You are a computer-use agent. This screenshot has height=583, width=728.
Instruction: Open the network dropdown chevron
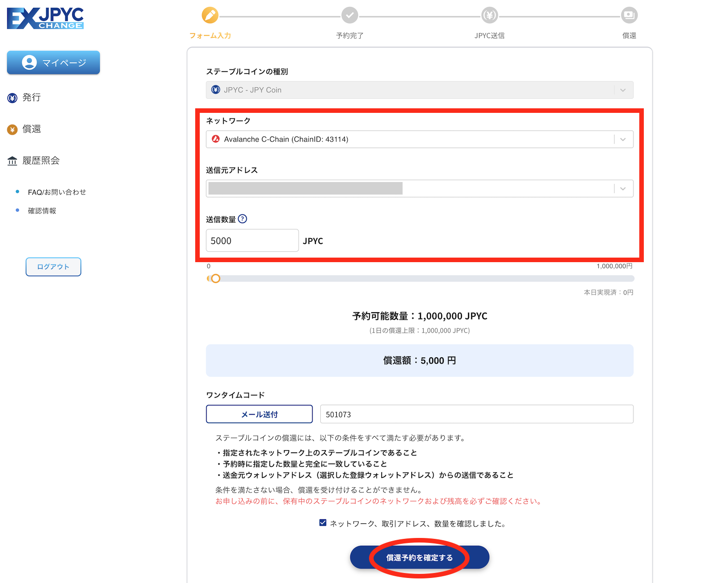[622, 139]
